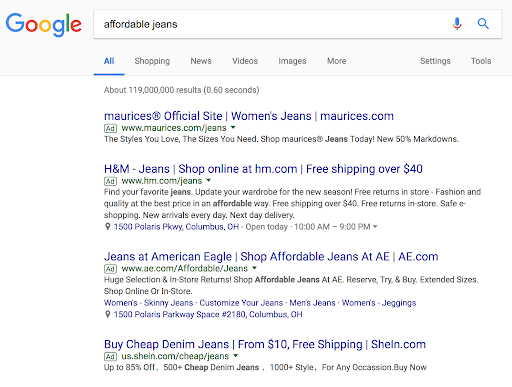This screenshot has height=387, width=512.
Task: Click the H&M location pin icon
Action: click(107, 227)
